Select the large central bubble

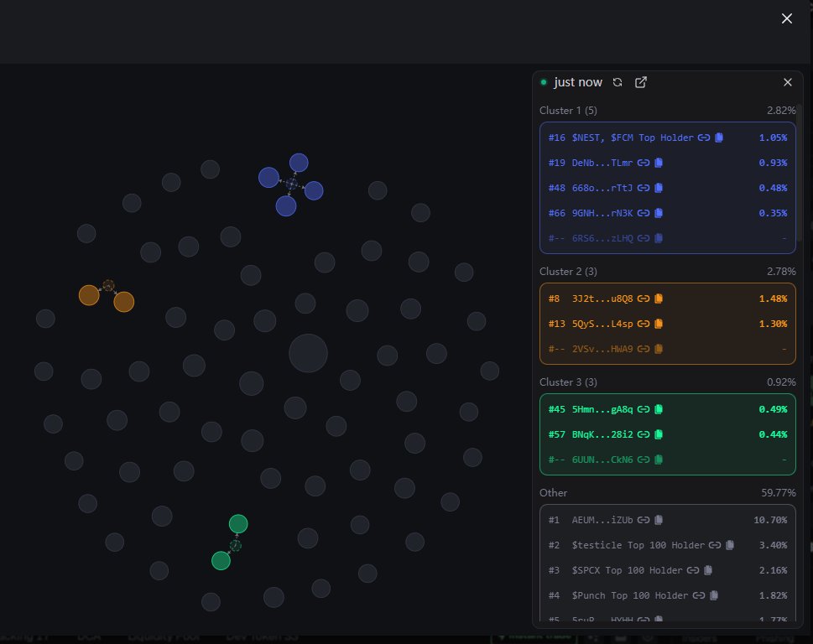308,353
